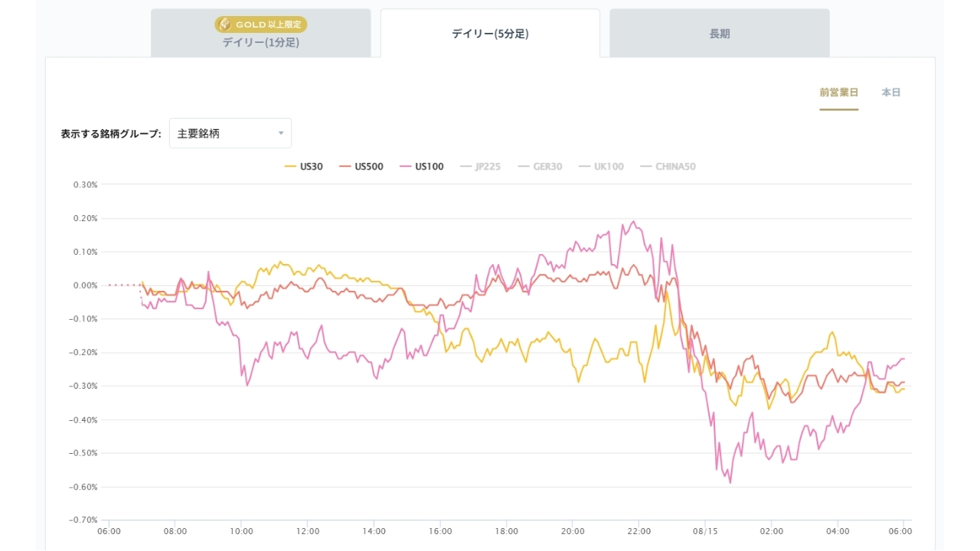
Task: Open the デイリー(1分足) GOLD-only tab
Action: 260,33
